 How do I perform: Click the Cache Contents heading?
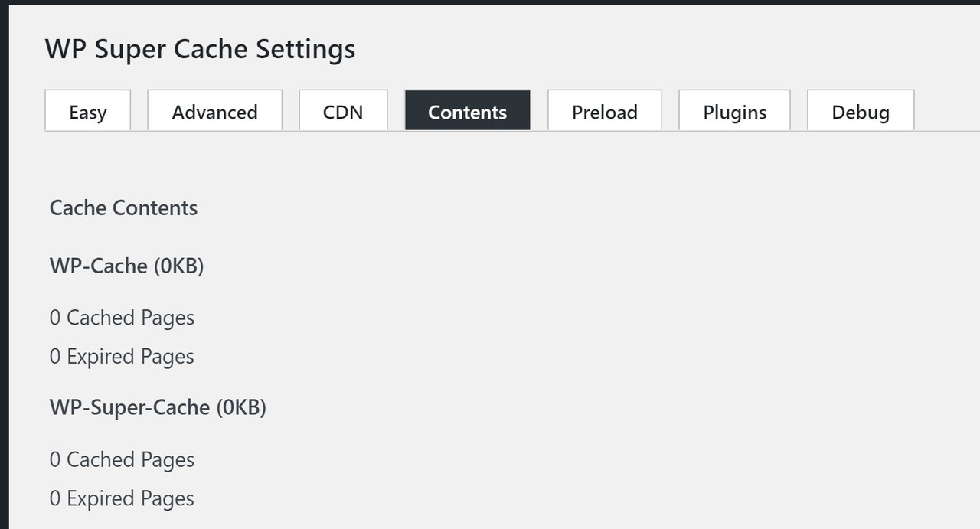pyautogui.click(x=123, y=208)
